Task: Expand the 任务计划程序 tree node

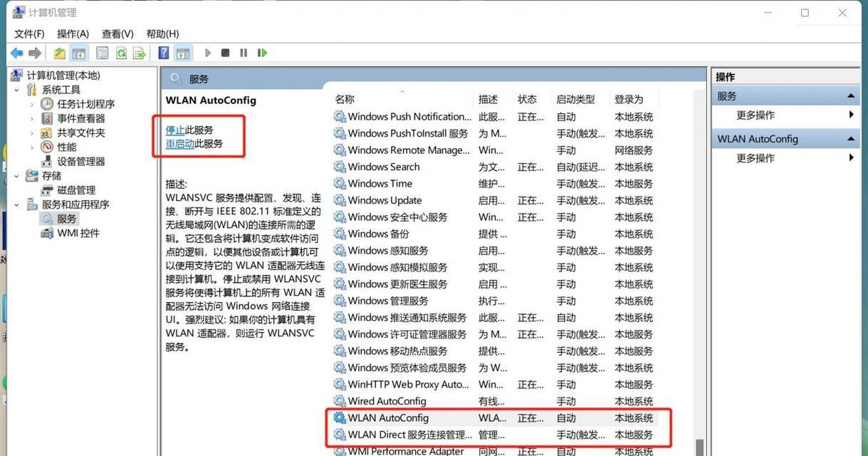Action: coord(32,104)
